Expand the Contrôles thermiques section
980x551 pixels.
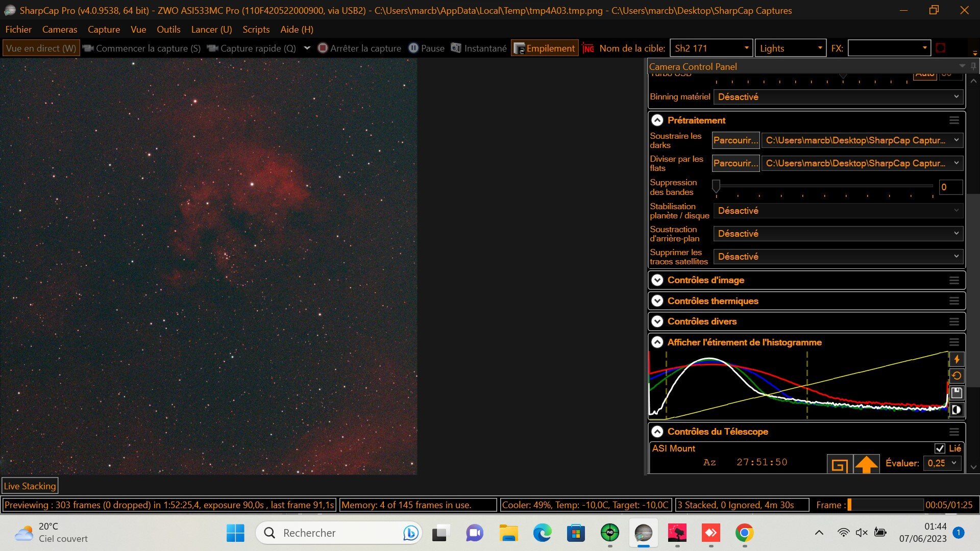point(657,301)
